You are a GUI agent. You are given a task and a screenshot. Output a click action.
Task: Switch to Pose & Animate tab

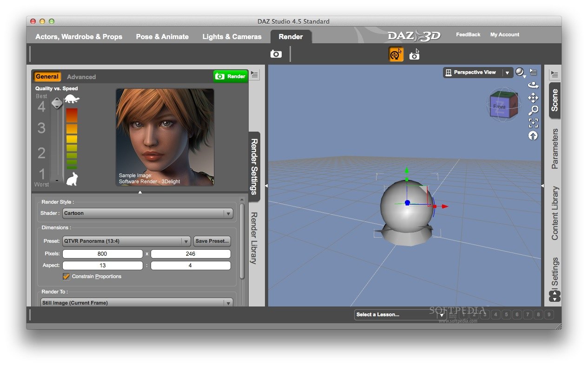point(162,37)
